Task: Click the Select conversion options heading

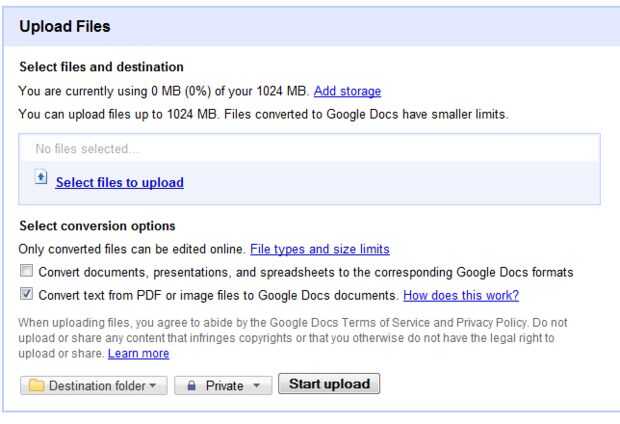Action: click(x=97, y=226)
